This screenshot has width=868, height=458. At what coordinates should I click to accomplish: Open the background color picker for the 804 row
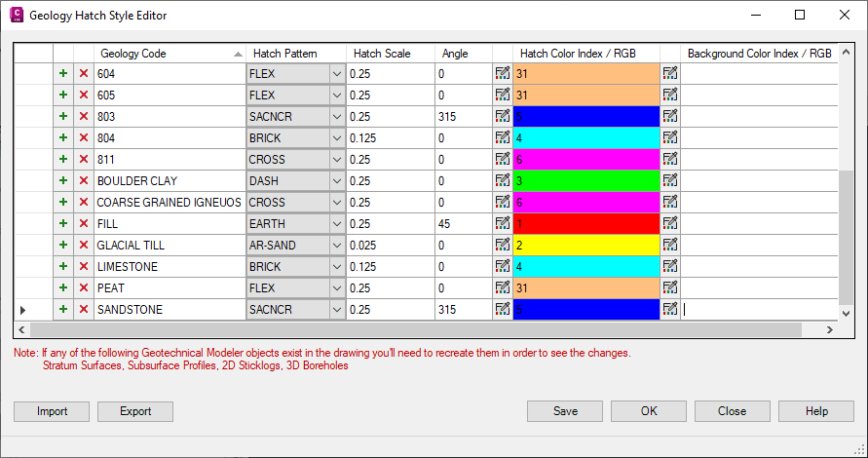(670, 138)
